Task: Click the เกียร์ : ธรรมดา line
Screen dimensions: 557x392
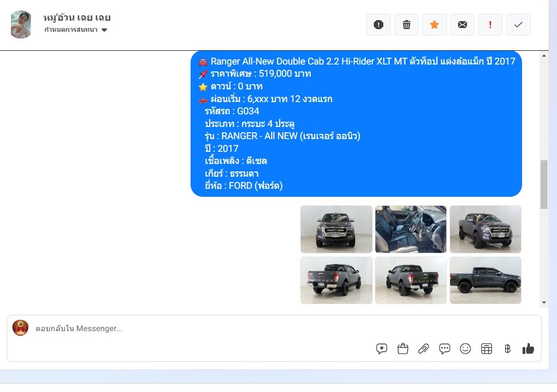Action: 231,174
